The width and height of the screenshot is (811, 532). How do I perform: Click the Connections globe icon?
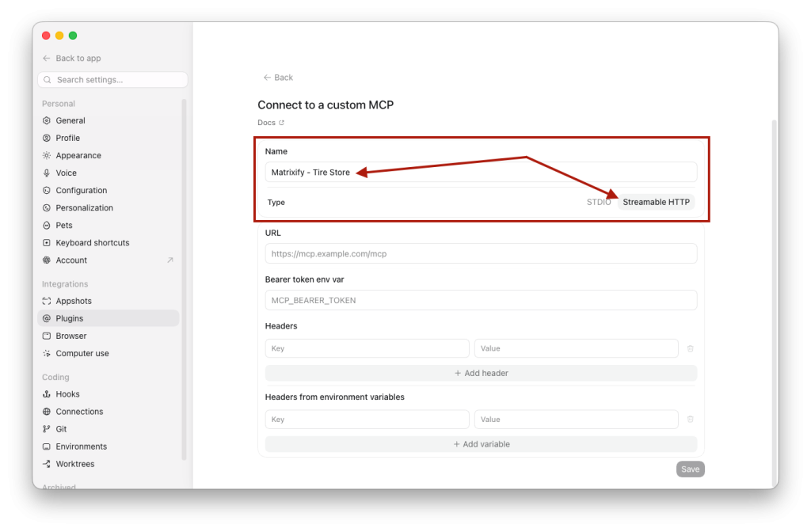click(x=47, y=412)
